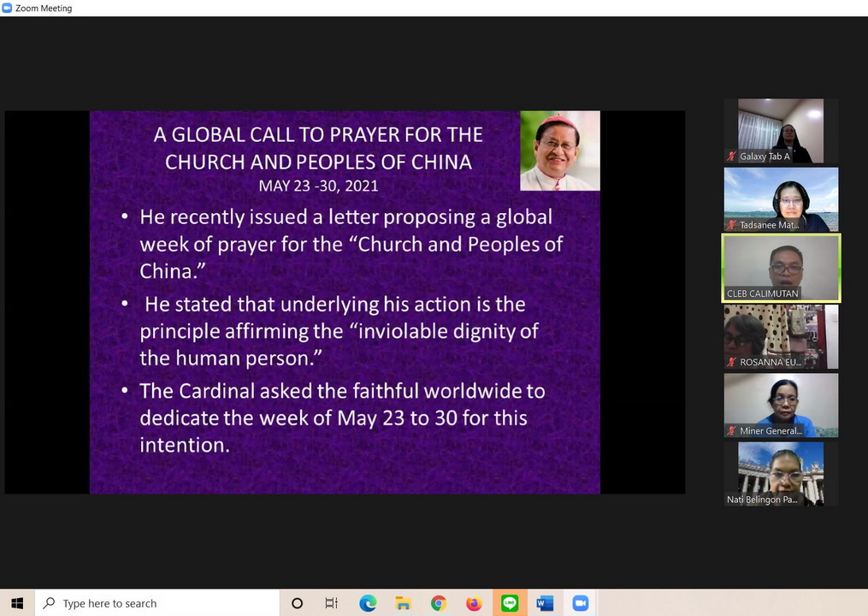Click the muted mic icon beside Galaxy Tab A
The image size is (868, 616).
point(731,157)
